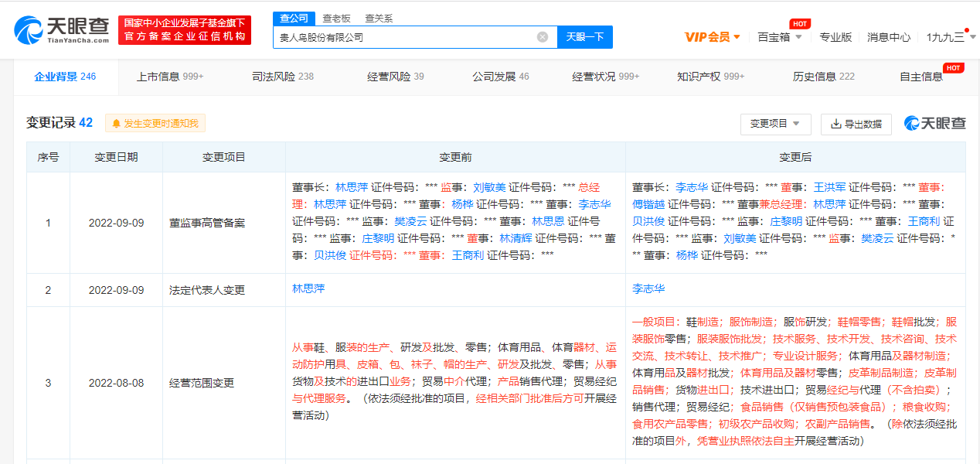The height and width of the screenshot is (464, 980).
Task: Click the export data download icon
Action: (x=835, y=124)
